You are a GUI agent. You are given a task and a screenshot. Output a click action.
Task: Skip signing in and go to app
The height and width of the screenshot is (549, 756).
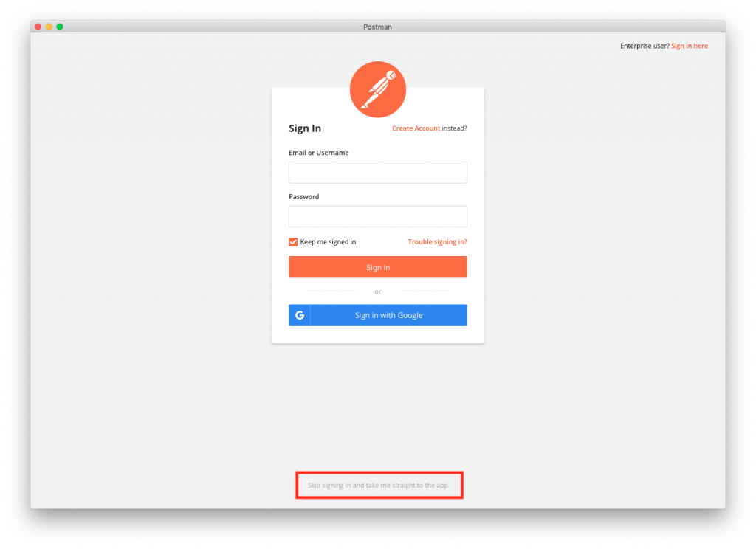point(377,486)
